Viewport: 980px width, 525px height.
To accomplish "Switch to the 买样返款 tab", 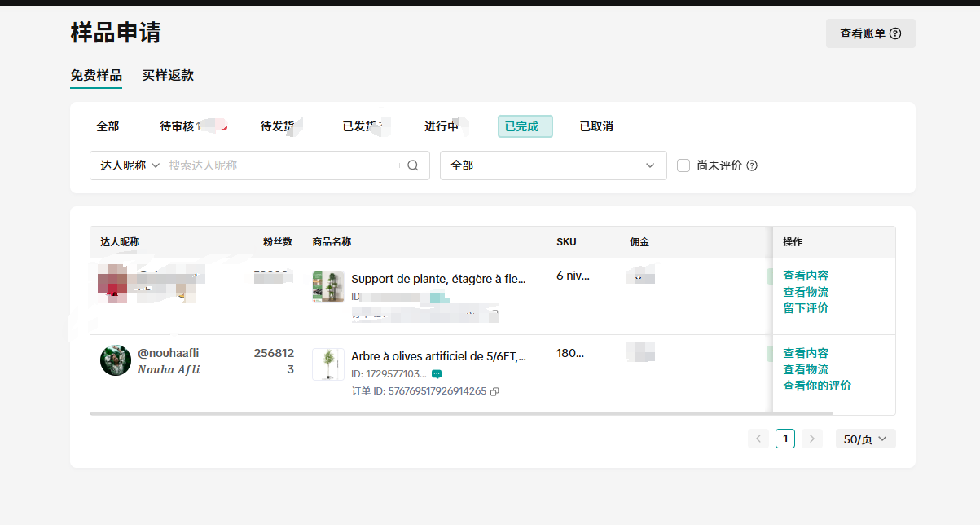I will click(x=168, y=76).
